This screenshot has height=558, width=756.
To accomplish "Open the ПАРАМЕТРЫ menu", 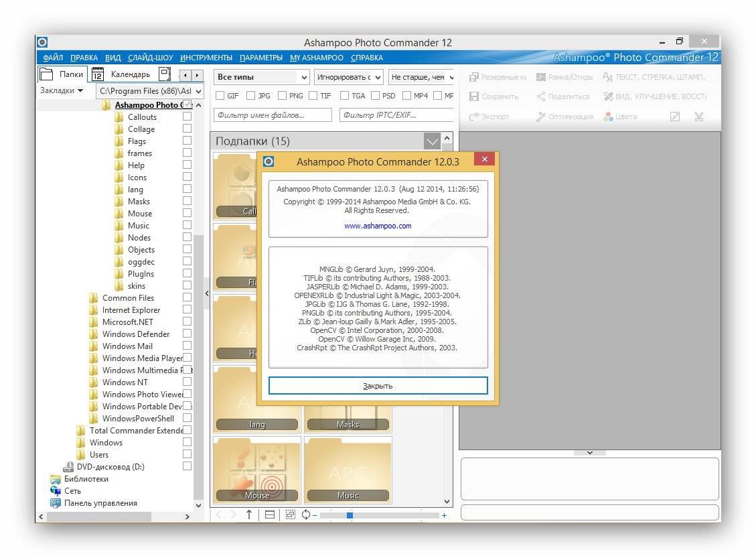I will click(x=261, y=58).
